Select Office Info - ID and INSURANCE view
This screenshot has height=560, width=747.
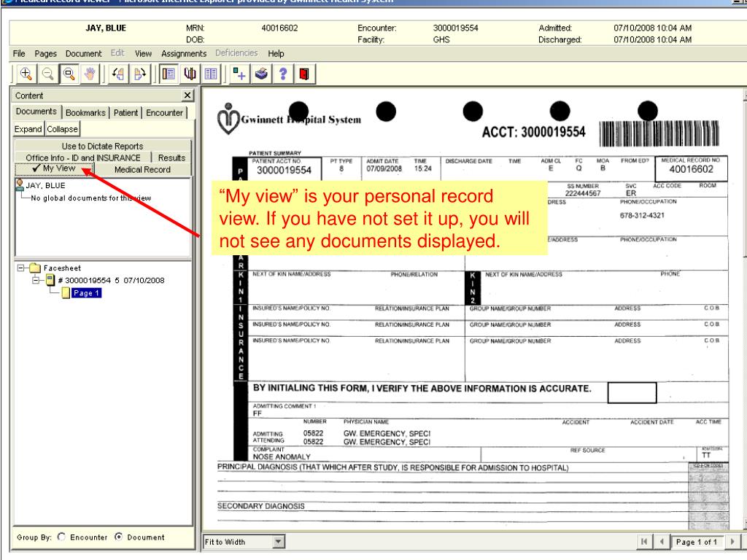tap(83, 157)
